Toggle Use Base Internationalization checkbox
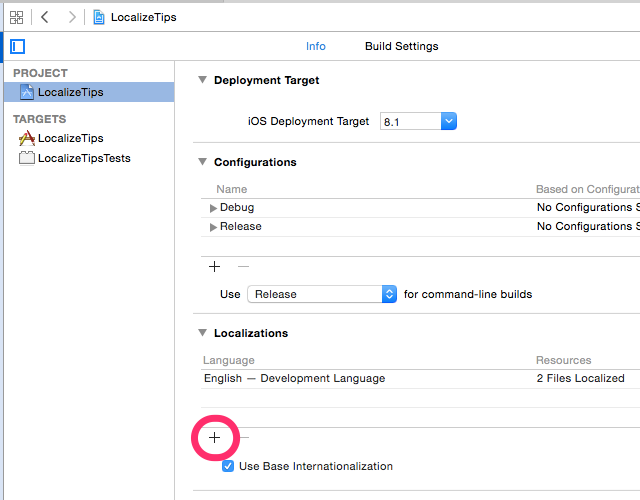Image resolution: width=640 pixels, height=500 pixels. tap(228, 466)
